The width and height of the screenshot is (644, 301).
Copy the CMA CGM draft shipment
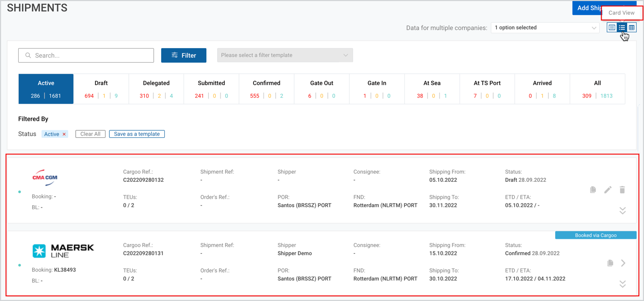tap(593, 190)
